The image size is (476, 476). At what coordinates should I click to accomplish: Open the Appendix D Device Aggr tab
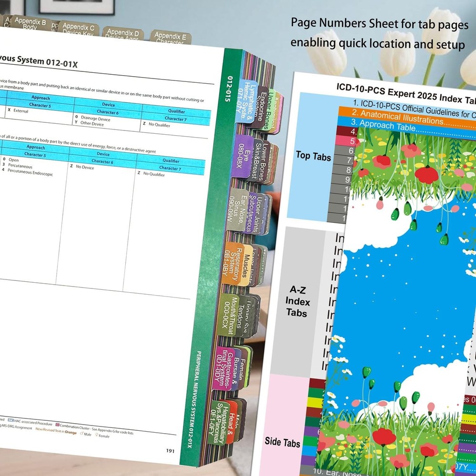point(123,34)
